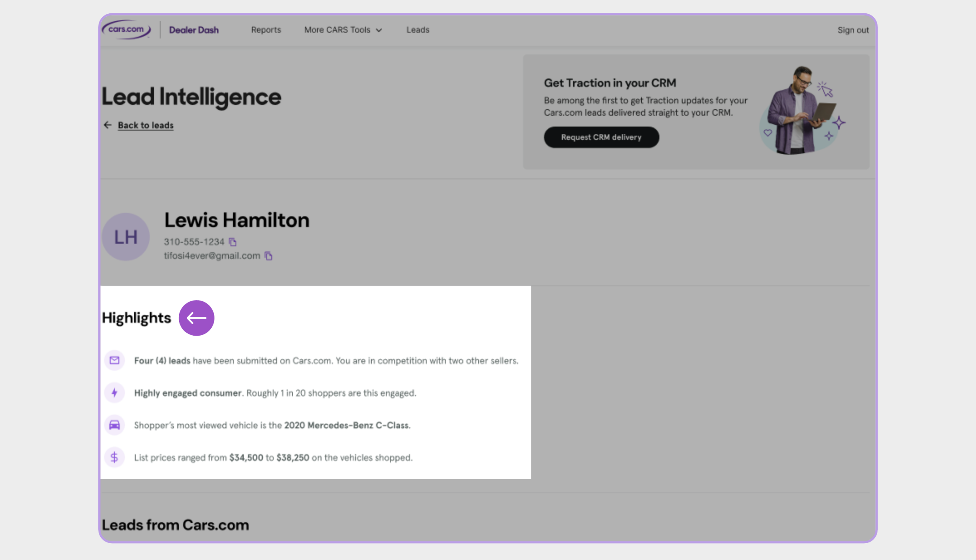Click the man with laptop illustration
The height and width of the screenshot is (560, 976).
tap(802, 110)
